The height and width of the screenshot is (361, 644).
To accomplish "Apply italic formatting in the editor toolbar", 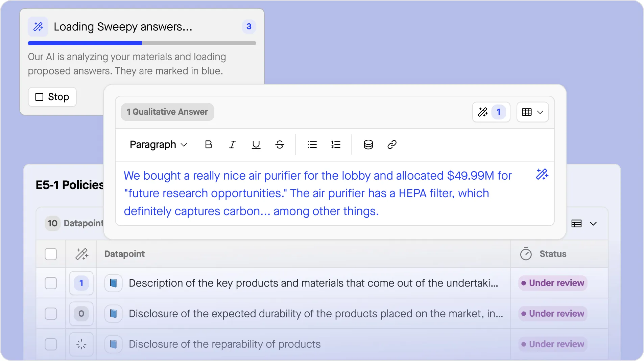I will click(x=232, y=145).
